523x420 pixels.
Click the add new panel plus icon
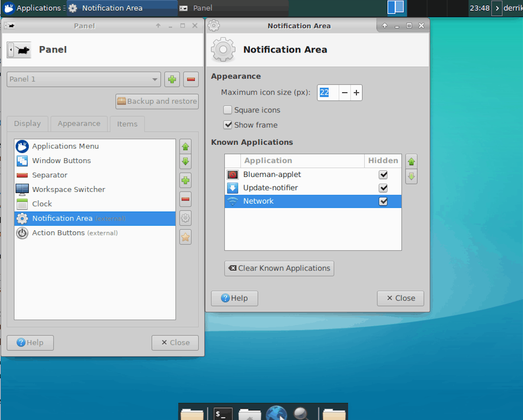pyautogui.click(x=172, y=79)
